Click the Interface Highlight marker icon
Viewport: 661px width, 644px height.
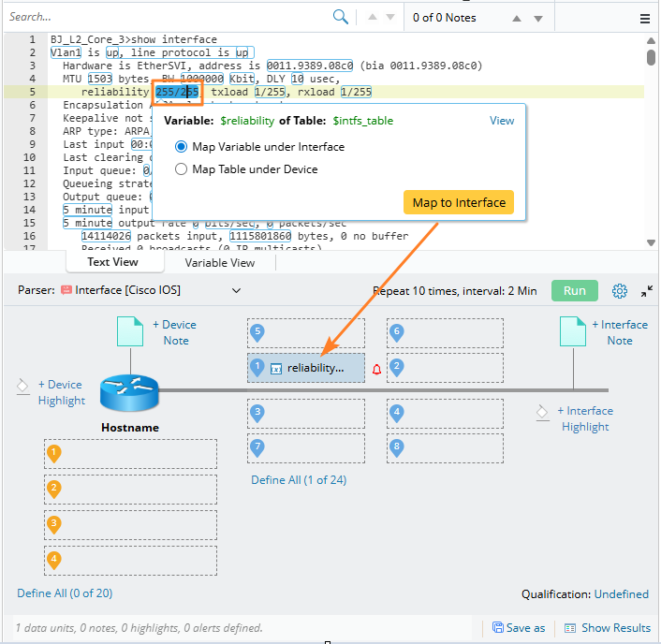[541, 411]
